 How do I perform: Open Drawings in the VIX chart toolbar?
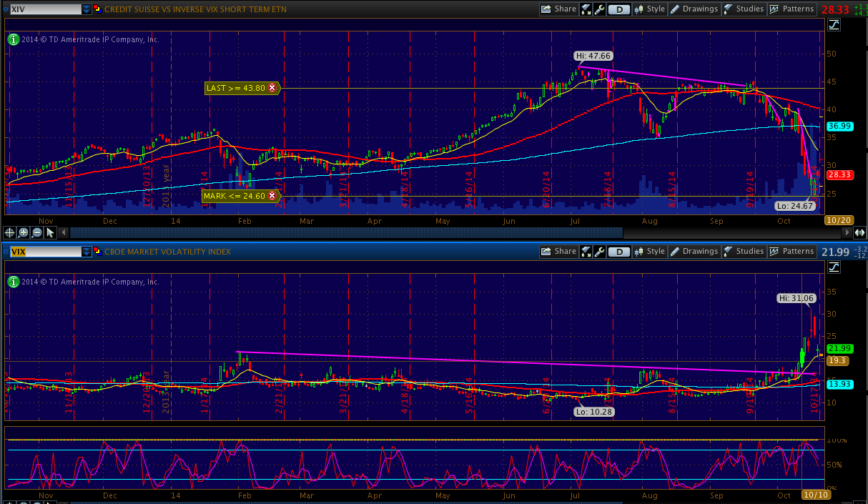pyautogui.click(x=694, y=252)
